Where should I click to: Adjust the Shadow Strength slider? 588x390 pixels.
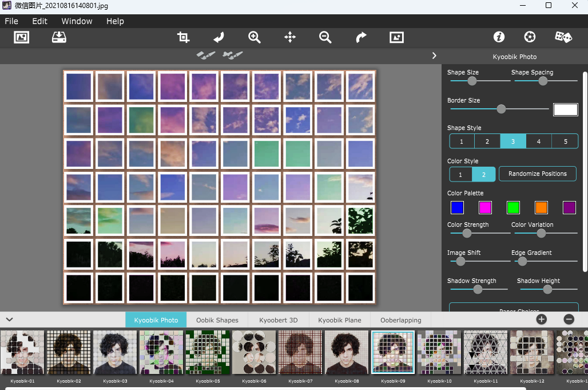click(478, 289)
